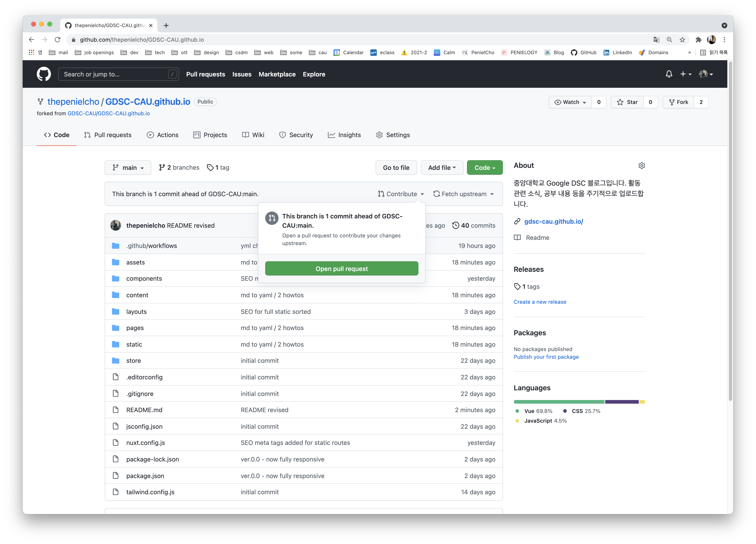
Task: Open the 40 commits link
Action: click(474, 225)
